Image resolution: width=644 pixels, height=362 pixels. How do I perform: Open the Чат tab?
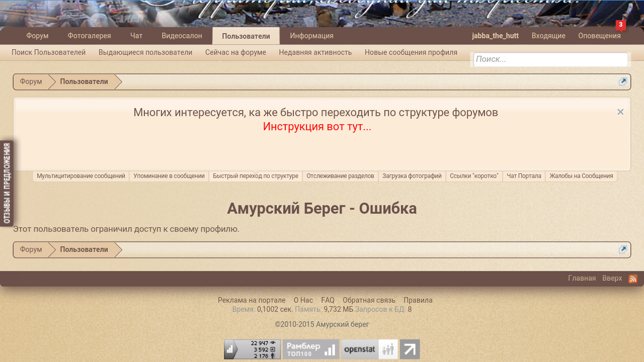136,36
